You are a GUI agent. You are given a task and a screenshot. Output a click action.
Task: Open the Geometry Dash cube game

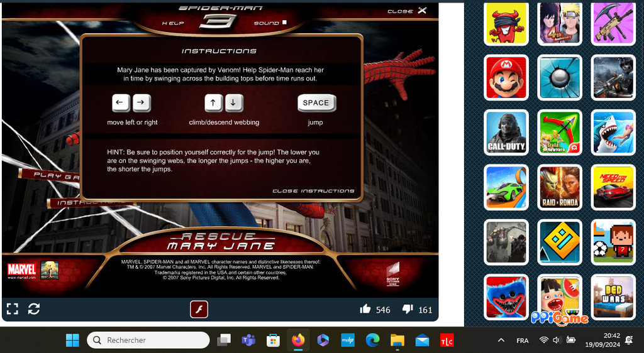tap(560, 242)
